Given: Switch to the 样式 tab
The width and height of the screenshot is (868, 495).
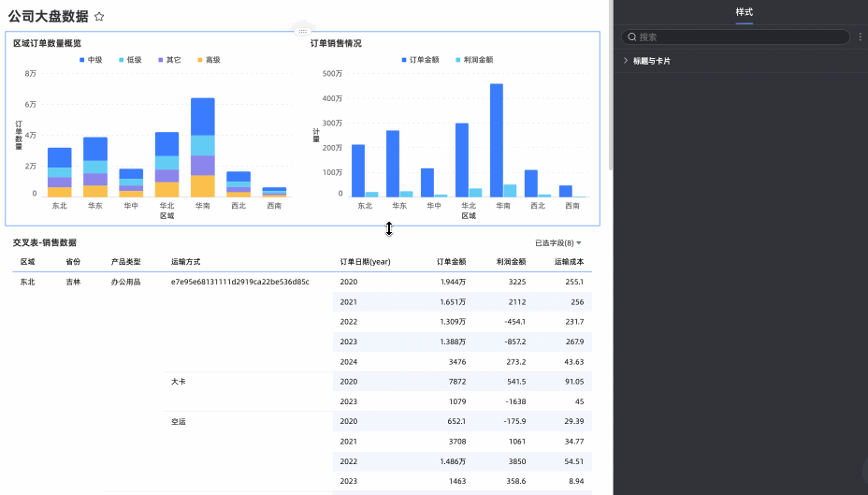Looking at the screenshot, I should [744, 11].
